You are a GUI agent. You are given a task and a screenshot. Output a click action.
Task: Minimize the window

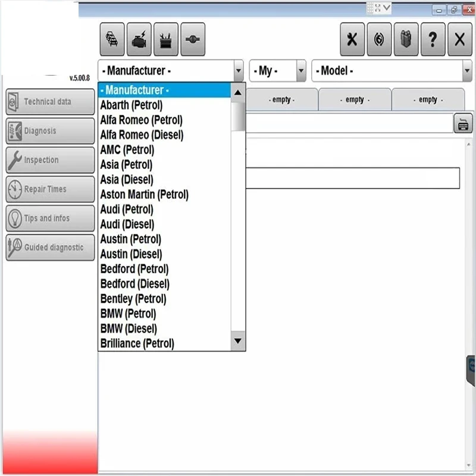(x=439, y=10)
